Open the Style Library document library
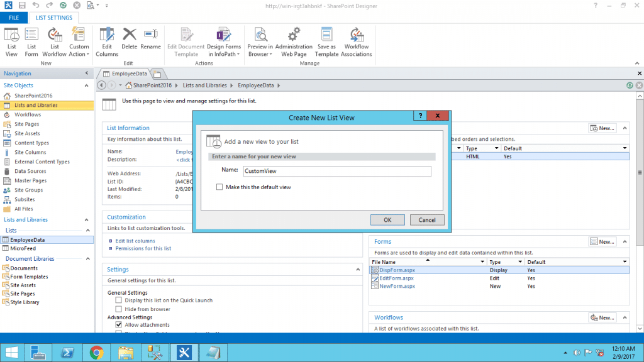 (25, 302)
